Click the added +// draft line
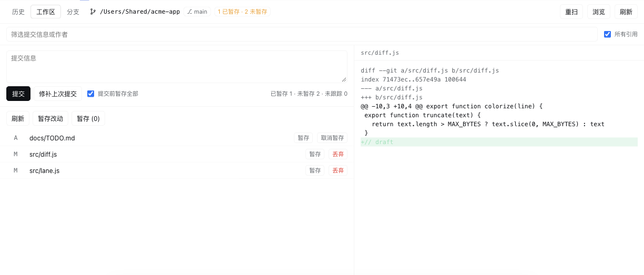The height and width of the screenshot is (275, 644). [499, 142]
